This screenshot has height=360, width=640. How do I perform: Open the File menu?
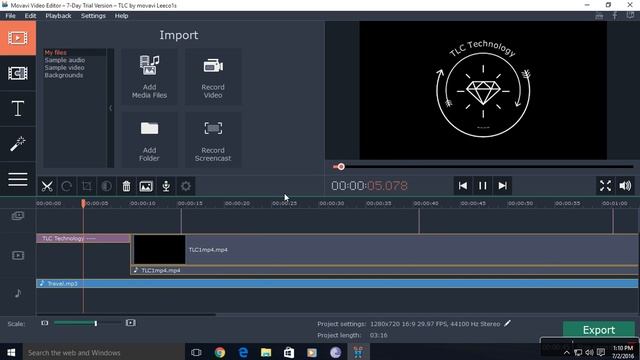(10, 16)
